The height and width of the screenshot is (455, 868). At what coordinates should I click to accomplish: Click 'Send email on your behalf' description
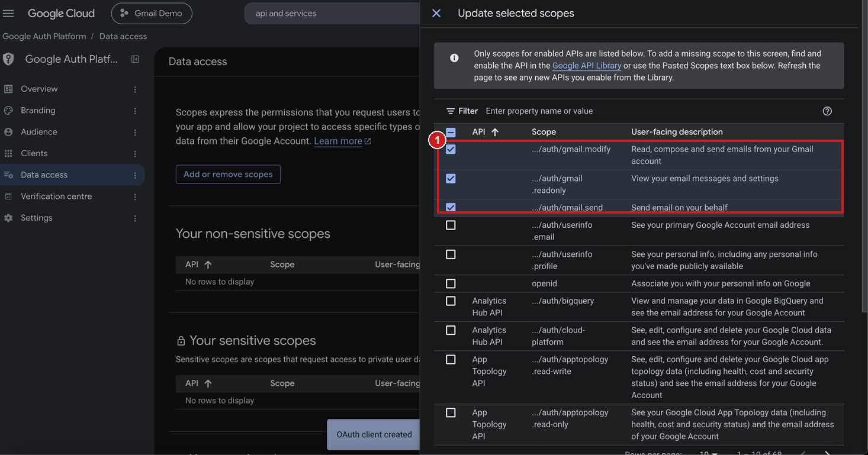pyautogui.click(x=679, y=208)
